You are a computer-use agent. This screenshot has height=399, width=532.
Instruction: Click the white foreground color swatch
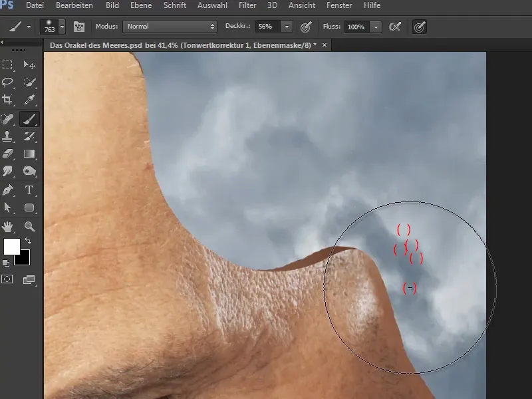tap(11, 246)
